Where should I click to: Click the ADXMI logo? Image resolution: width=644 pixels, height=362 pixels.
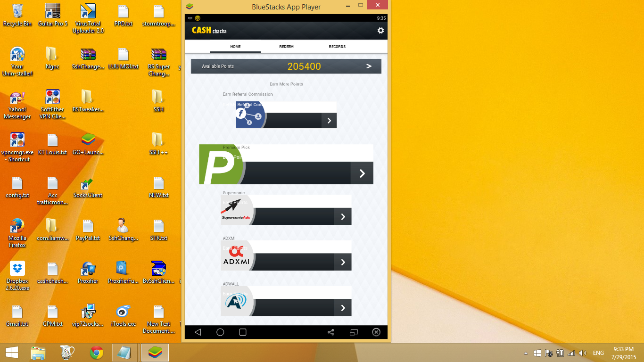237,256
